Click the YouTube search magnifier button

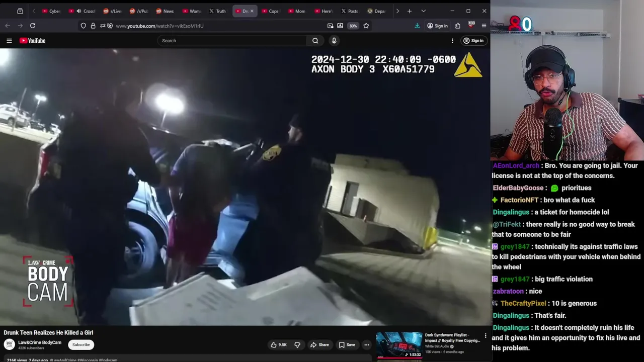(315, 41)
